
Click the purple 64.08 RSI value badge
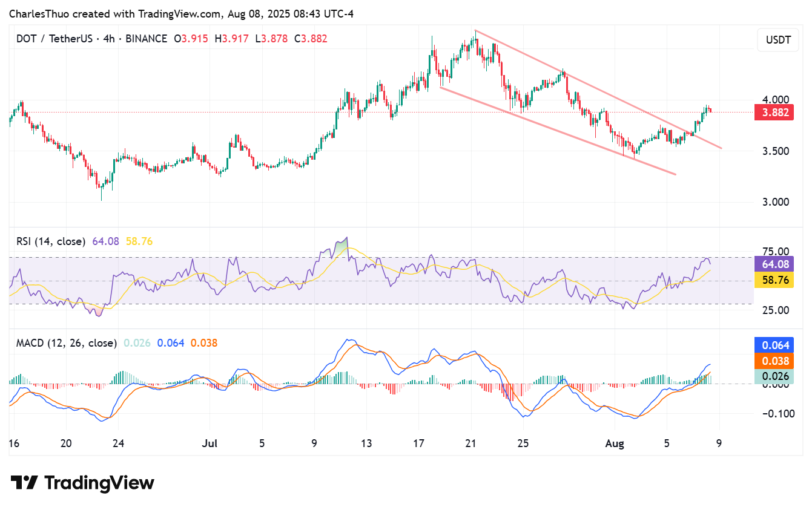coord(774,264)
